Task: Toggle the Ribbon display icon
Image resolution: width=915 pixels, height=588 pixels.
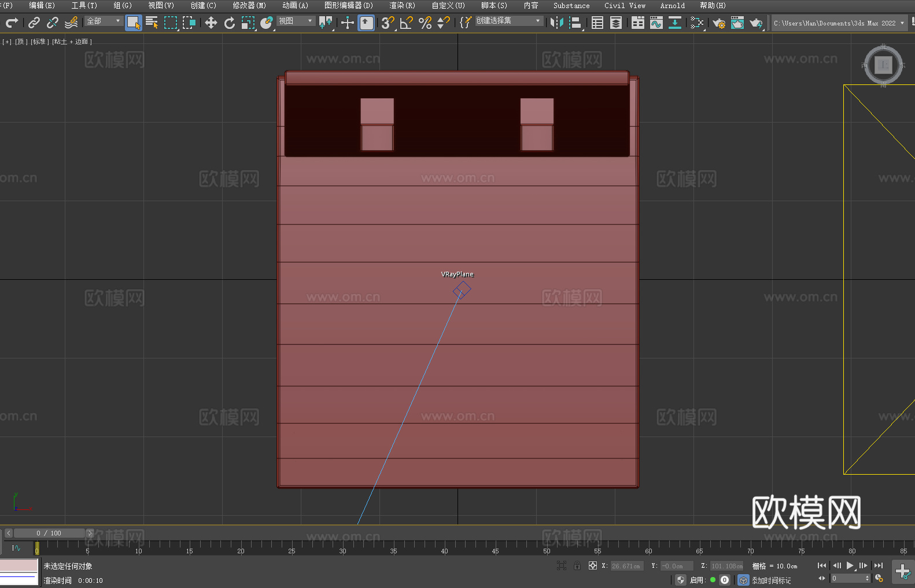Action: (638, 23)
